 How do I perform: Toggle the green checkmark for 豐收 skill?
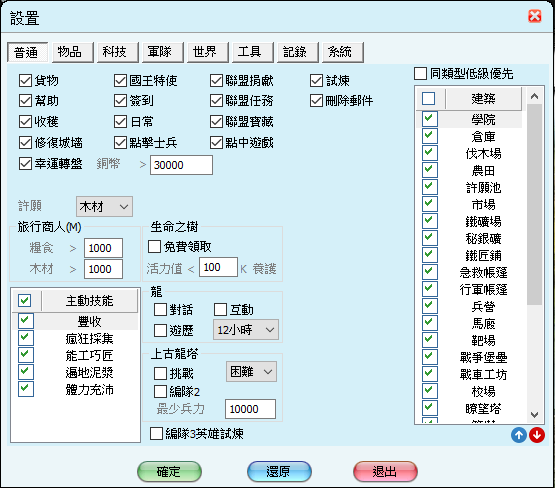(x=26, y=321)
